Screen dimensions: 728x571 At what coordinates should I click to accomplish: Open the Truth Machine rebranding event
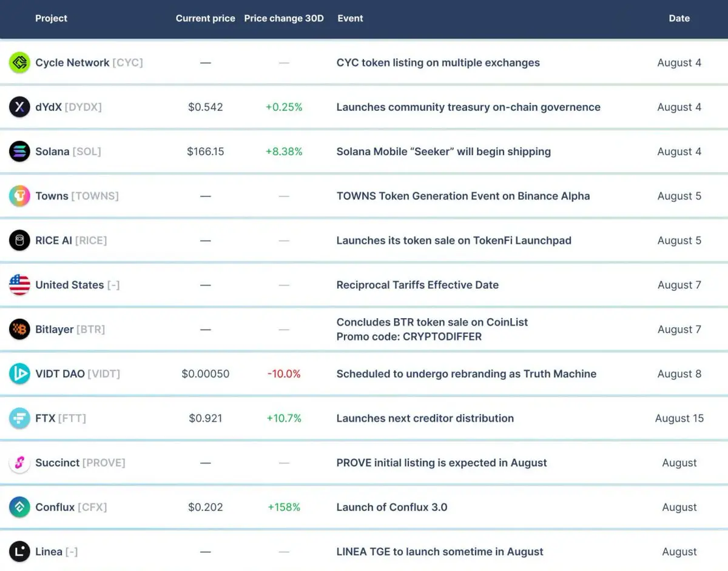point(467,374)
